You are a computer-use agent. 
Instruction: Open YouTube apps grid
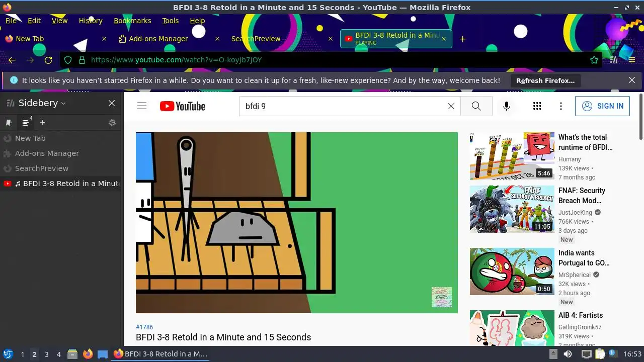(x=537, y=106)
